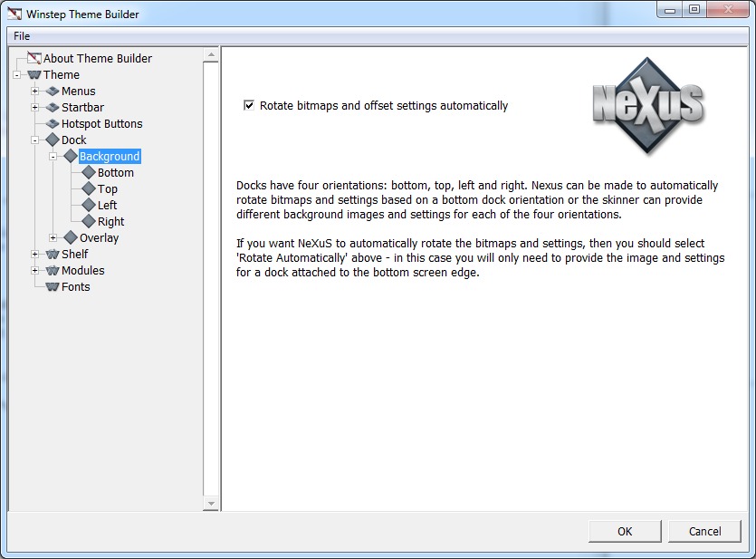This screenshot has width=756, height=559.
Task: Click the Modules node icon
Action: (53, 271)
